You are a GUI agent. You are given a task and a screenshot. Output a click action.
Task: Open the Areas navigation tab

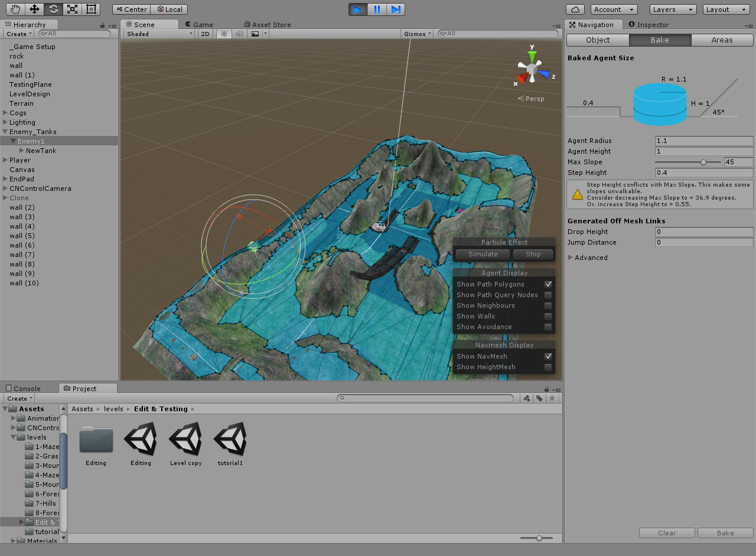[722, 40]
